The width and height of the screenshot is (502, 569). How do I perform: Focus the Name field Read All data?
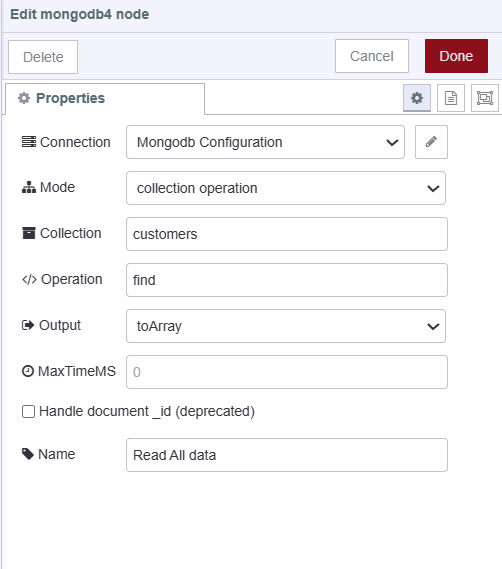287,455
